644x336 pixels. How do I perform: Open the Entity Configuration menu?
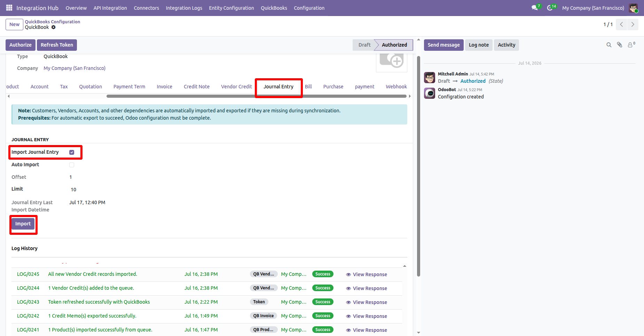tap(231, 8)
